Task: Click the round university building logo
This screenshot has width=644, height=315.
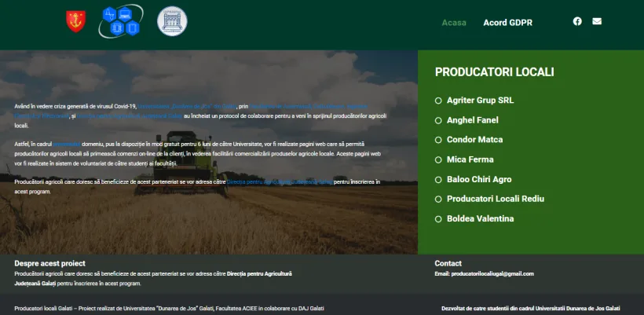Action: [173, 21]
